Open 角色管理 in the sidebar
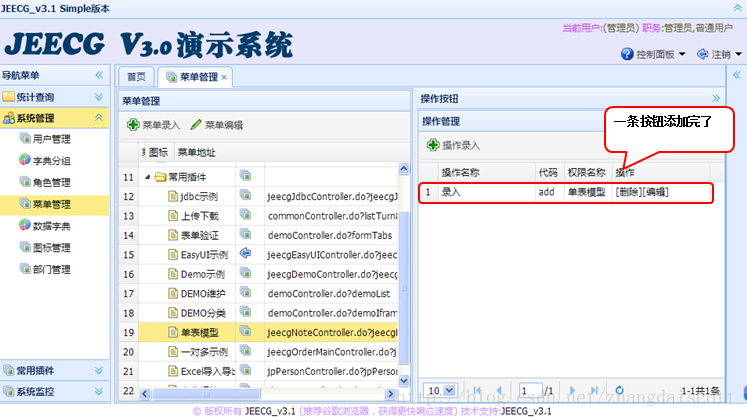The height and width of the screenshot is (417, 747). (51, 183)
